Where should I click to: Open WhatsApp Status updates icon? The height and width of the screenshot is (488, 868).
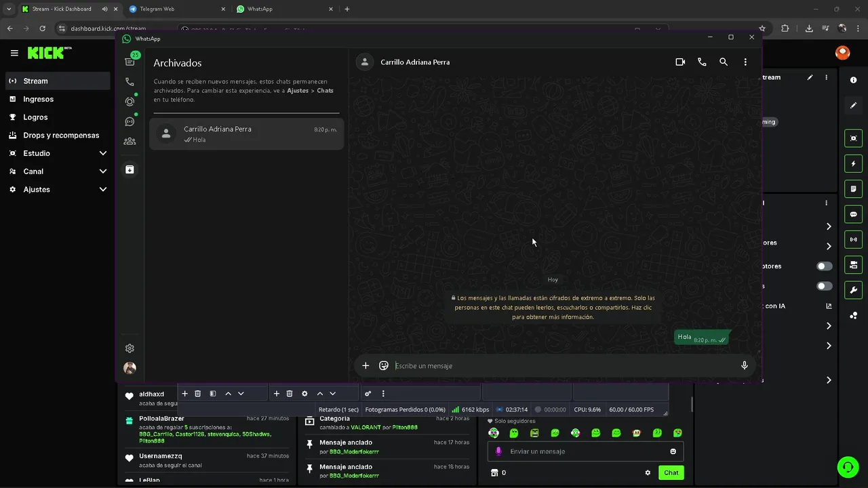click(130, 102)
